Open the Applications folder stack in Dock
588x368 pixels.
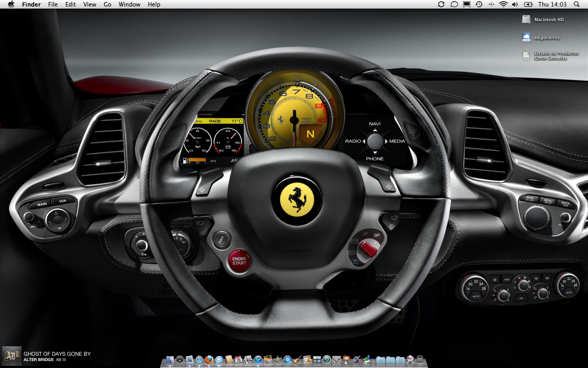click(x=381, y=359)
